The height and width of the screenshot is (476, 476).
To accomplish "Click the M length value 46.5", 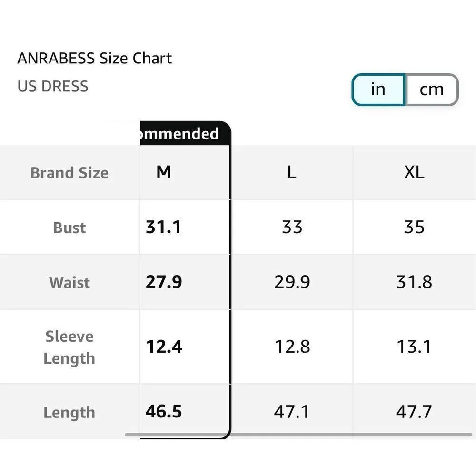I will [163, 412].
